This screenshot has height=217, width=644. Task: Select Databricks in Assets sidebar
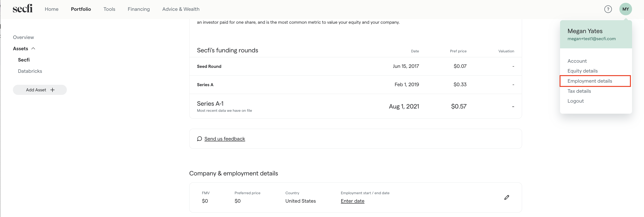pyautogui.click(x=30, y=71)
